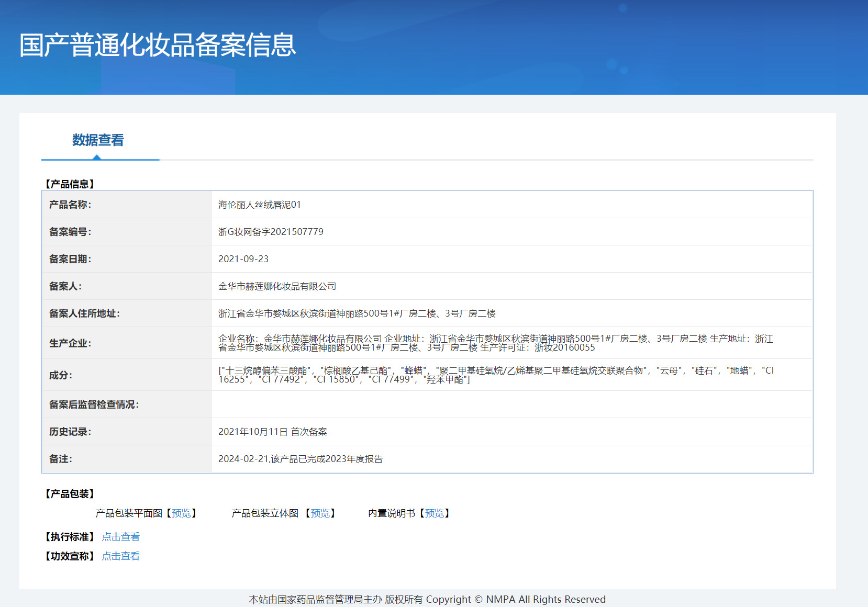Open 执行标准 点击查看 link

[x=121, y=537]
